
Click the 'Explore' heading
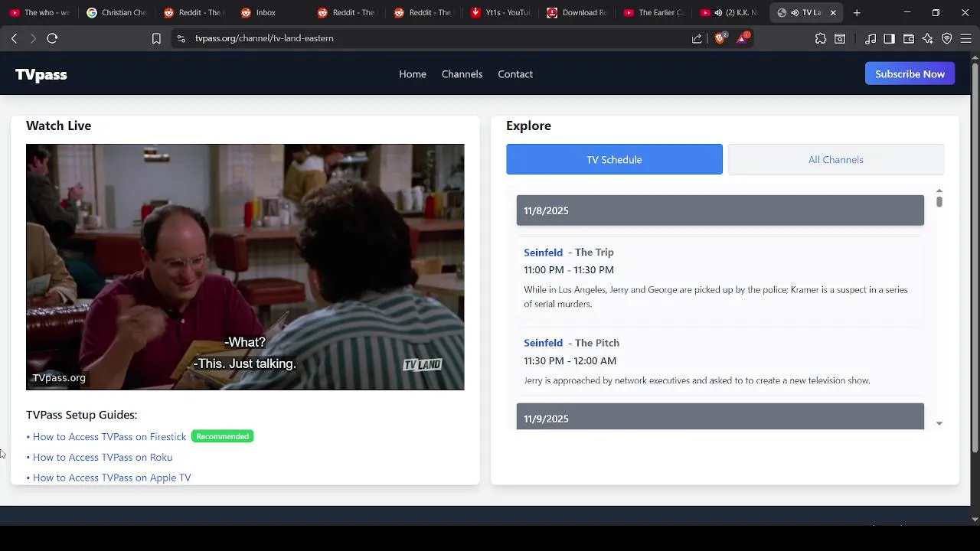(x=528, y=126)
